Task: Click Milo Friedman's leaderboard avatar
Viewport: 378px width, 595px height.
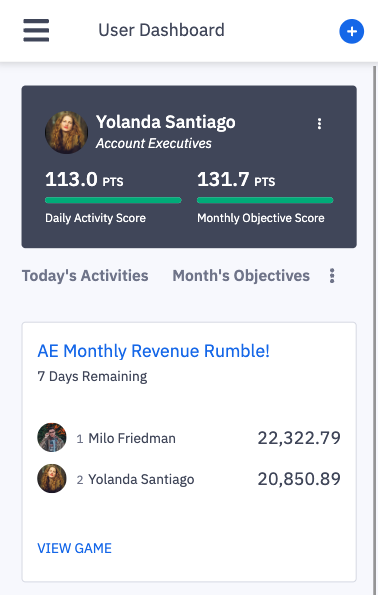Action: [52, 438]
